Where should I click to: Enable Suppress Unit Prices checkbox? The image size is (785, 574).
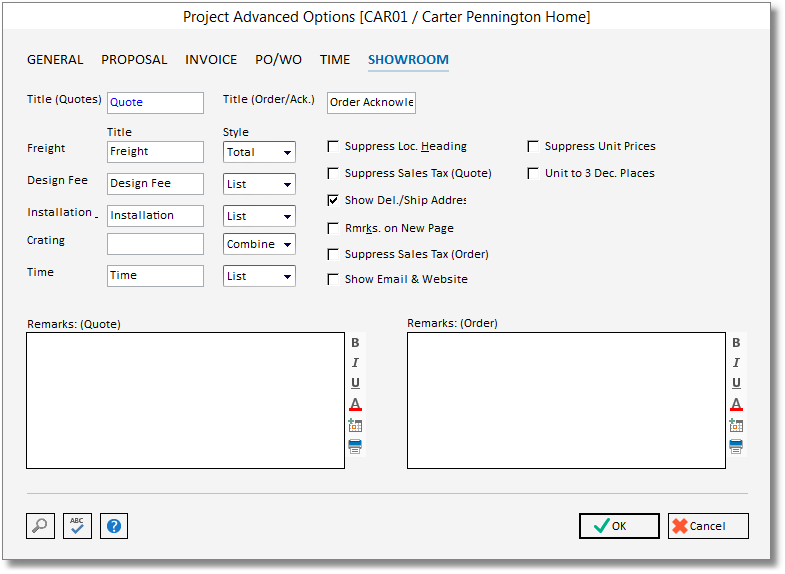tap(533, 147)
